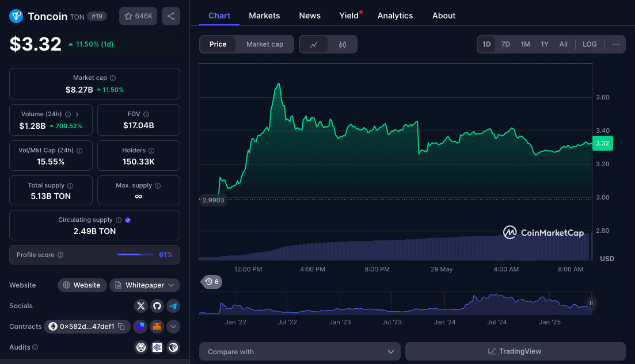Image resolution: width=635 pixels, height=364 pixels.
Task: Open the News tab
Action: pos(310,16)
